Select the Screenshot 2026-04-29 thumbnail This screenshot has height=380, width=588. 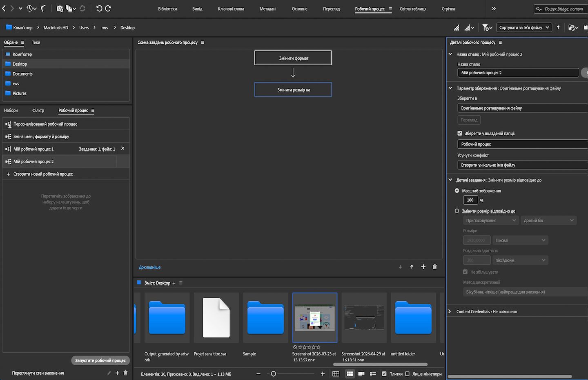click(x=364, y=317)
